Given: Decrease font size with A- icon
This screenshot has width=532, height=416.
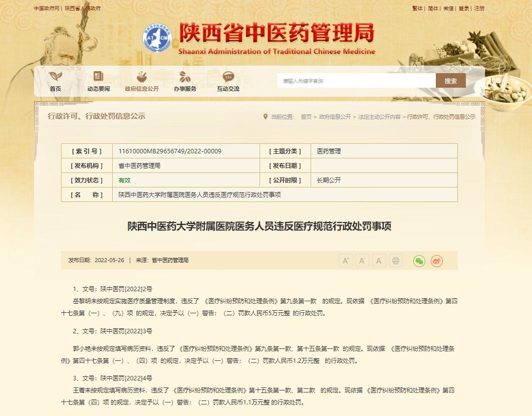Looking at the screenshot, I should point(362,261).
